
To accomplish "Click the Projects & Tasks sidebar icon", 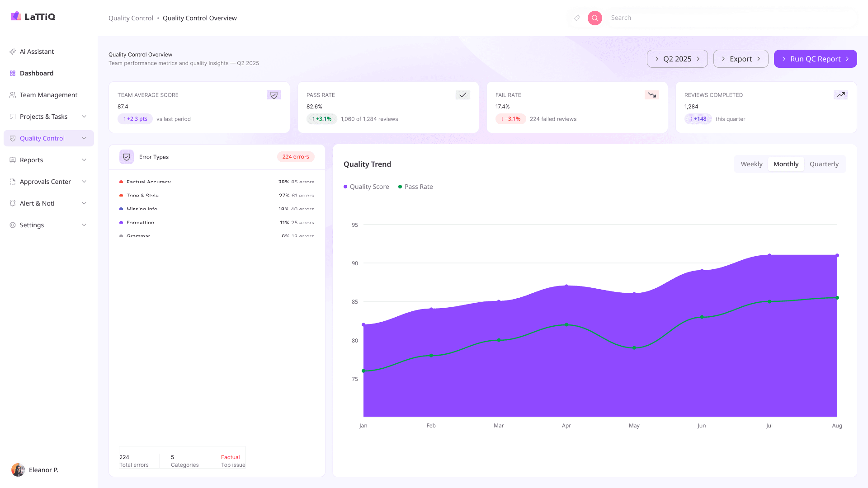I will click(13, 117).
